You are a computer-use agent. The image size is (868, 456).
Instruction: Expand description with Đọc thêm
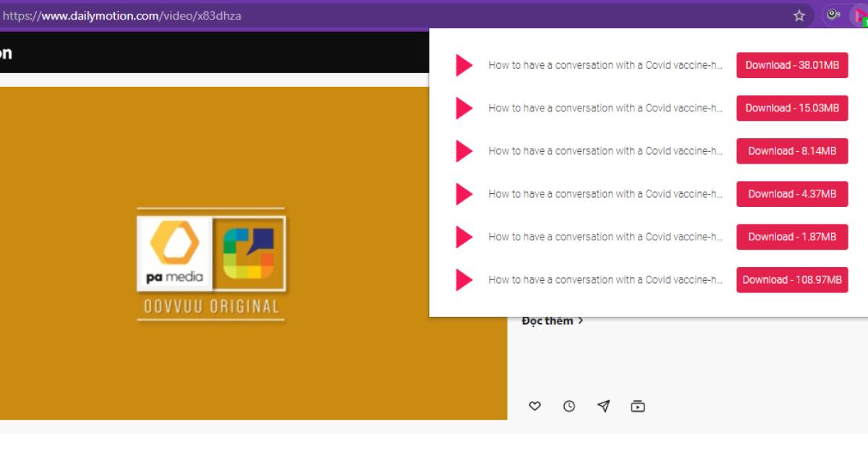pyautogui.click(x=553, y=321)
